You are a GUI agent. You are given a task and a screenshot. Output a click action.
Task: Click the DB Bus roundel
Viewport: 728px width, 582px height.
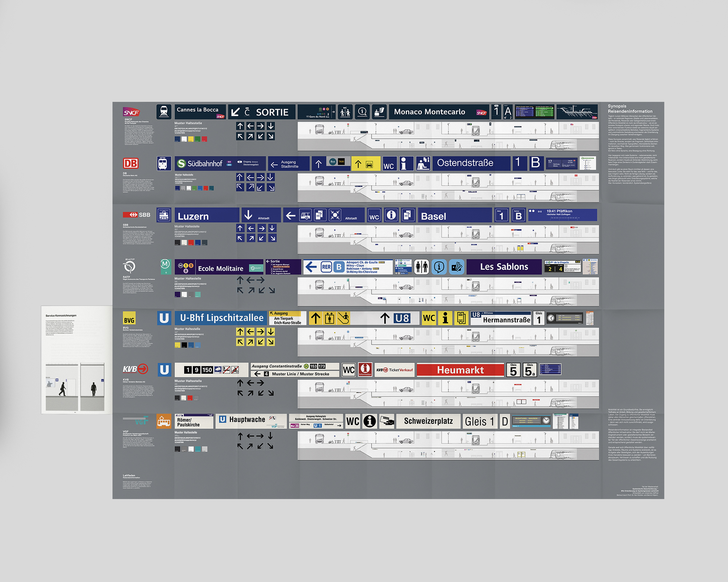[x=333, y=162]
